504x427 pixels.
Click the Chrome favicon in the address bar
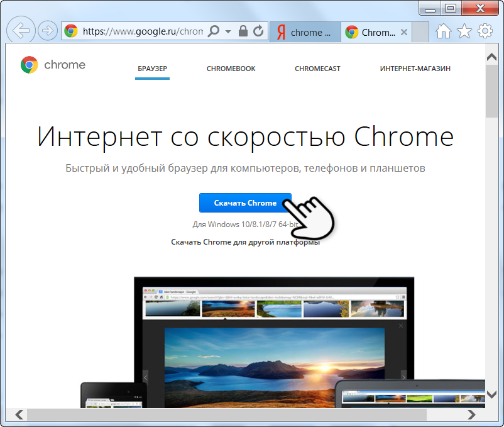point(71,31)
